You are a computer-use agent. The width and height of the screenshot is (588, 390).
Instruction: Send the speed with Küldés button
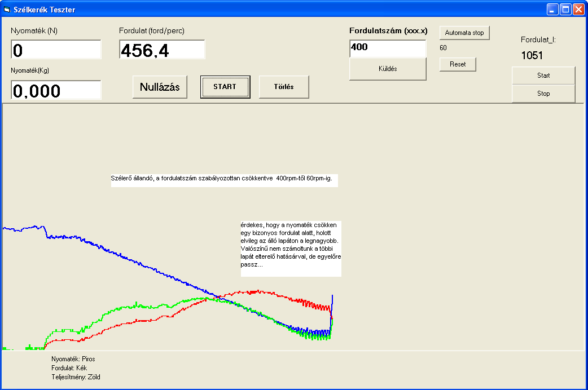[x=388, y=69]
